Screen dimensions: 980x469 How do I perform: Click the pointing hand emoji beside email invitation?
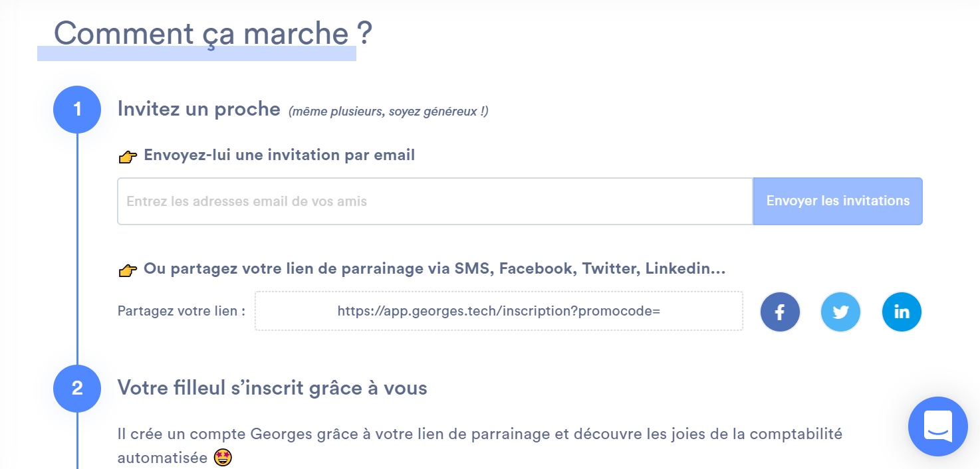pos(128,157)
